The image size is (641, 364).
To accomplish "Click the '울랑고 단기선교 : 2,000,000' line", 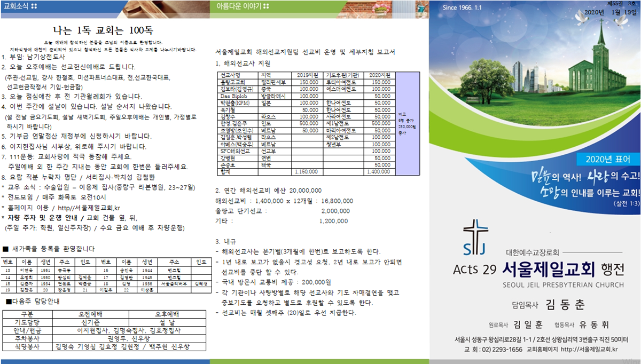I will tap(282, 211).
